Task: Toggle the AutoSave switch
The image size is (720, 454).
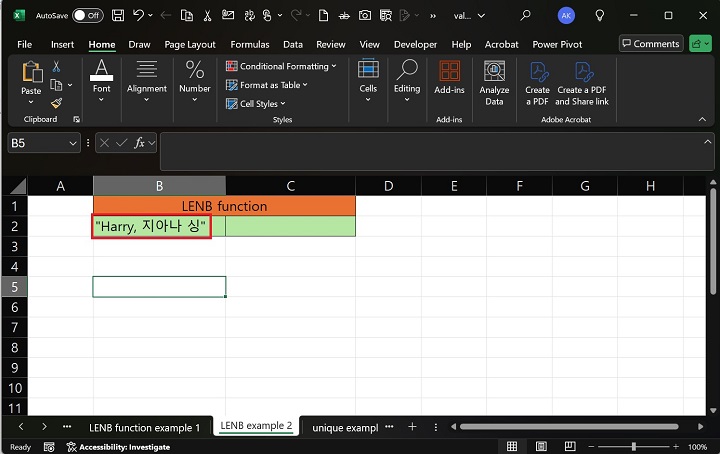Action: 87,16
